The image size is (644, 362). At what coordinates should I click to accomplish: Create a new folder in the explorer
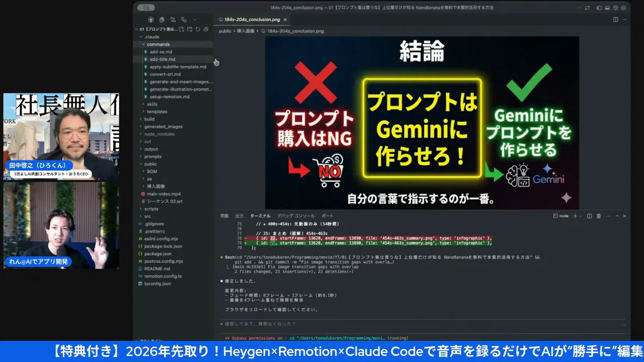coord(190,29)
